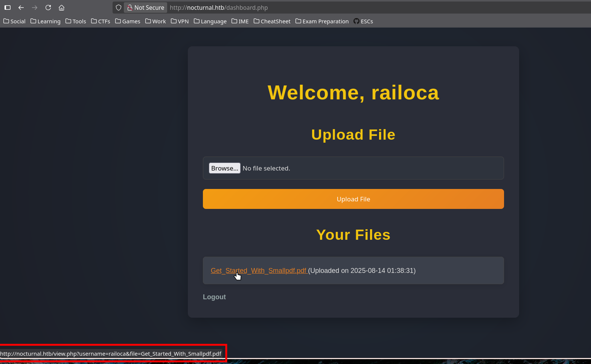Open the Learning bookmarks folder
591x364 pixels.
tap(46, 21)
